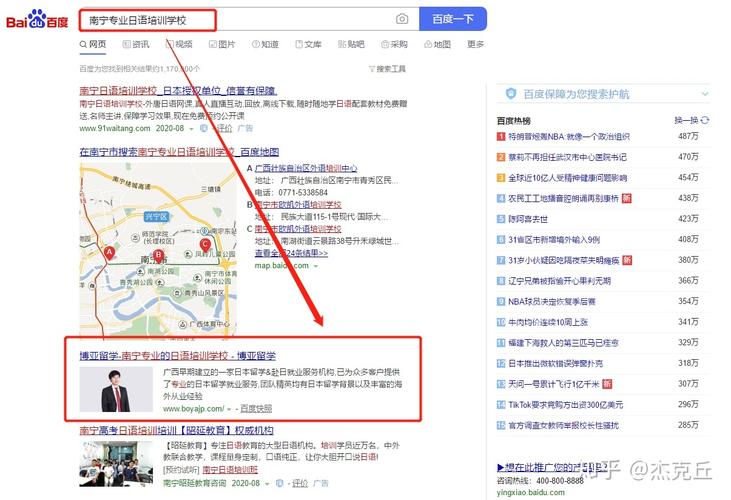The height and width of the screenshot is (500, 731).
Task: Open the 采购 tab
Action: click(394, 44)
